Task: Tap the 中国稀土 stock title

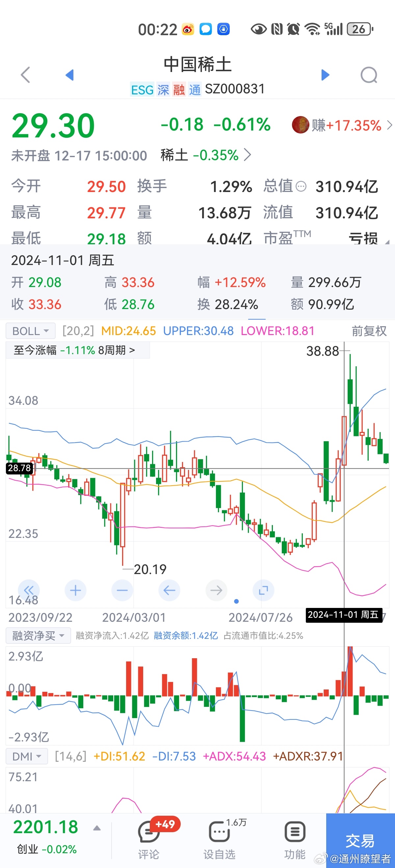Action: point(198,64)
